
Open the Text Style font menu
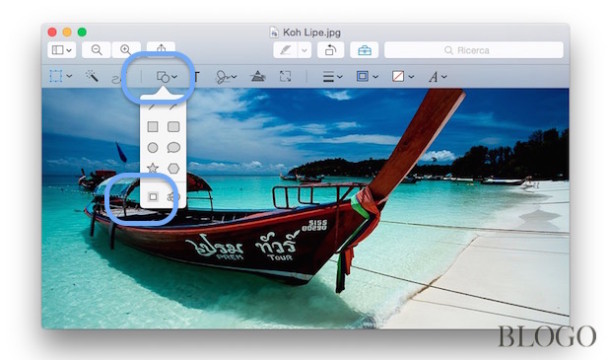click(437, 77)
